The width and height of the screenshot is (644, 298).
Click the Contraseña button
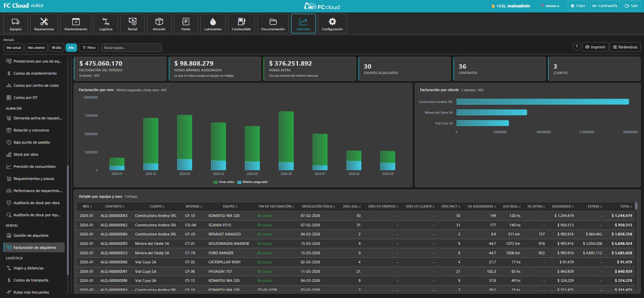[x=605, y=6]
